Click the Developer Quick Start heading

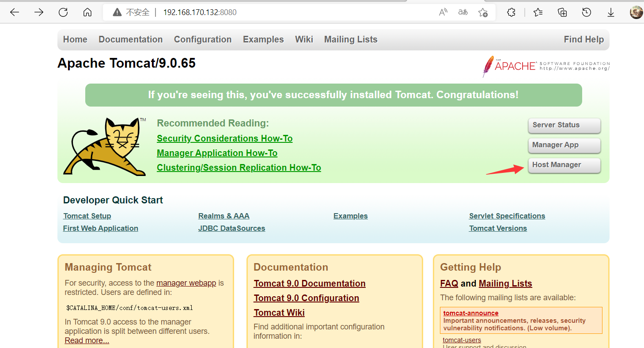(113, 200)
